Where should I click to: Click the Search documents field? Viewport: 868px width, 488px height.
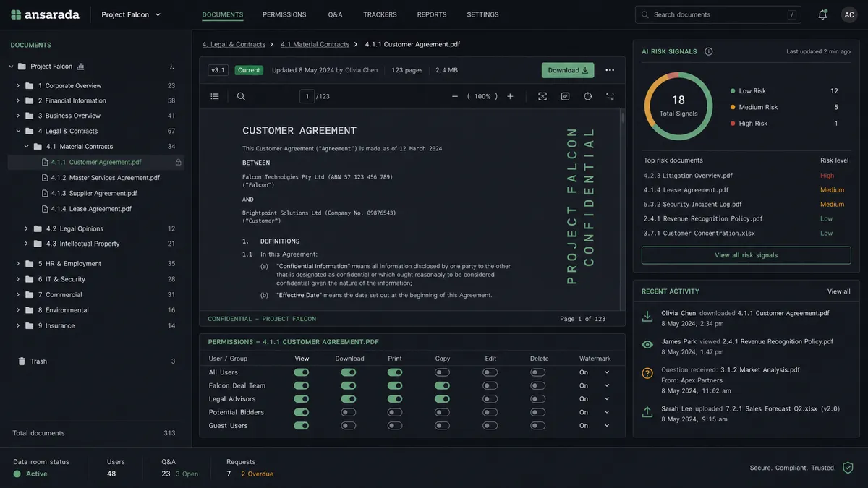pyautogui.click(x=718, y=14)
